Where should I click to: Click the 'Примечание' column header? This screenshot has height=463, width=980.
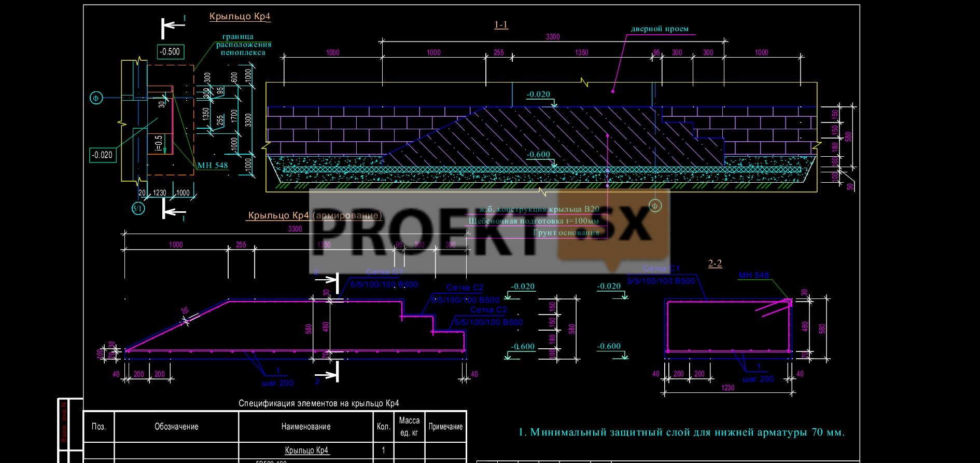[x=445, y=427]
